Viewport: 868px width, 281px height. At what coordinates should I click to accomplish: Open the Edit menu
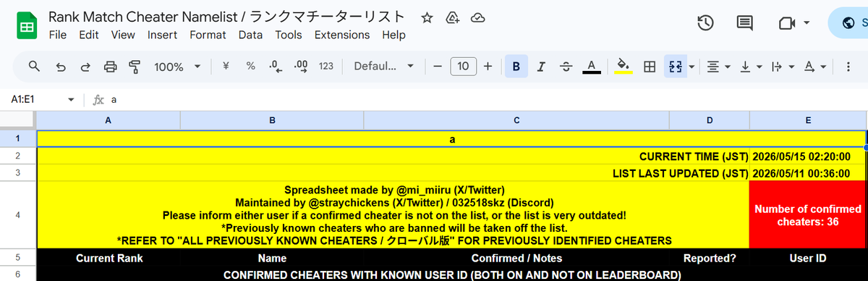(x=89, y=35)
